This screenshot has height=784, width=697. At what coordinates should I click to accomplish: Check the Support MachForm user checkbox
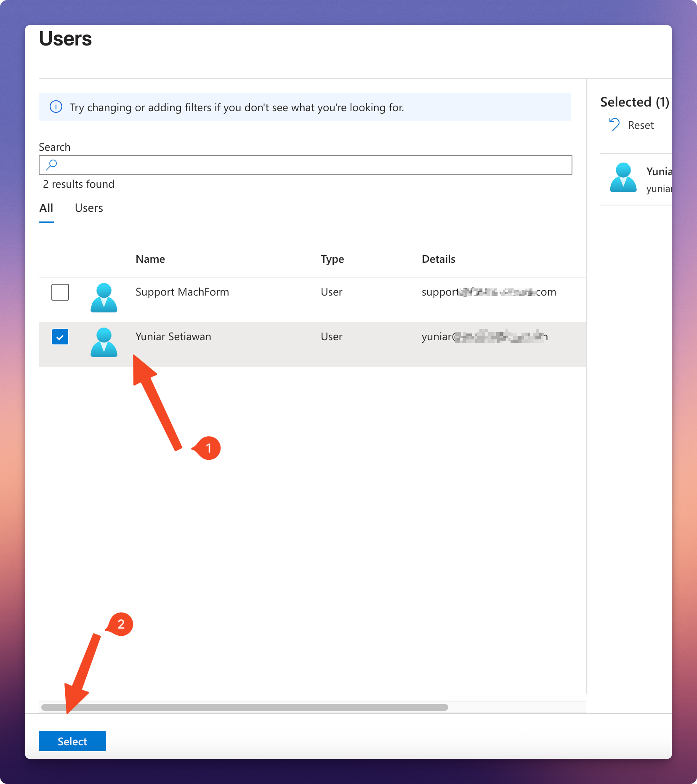[60, 292]
